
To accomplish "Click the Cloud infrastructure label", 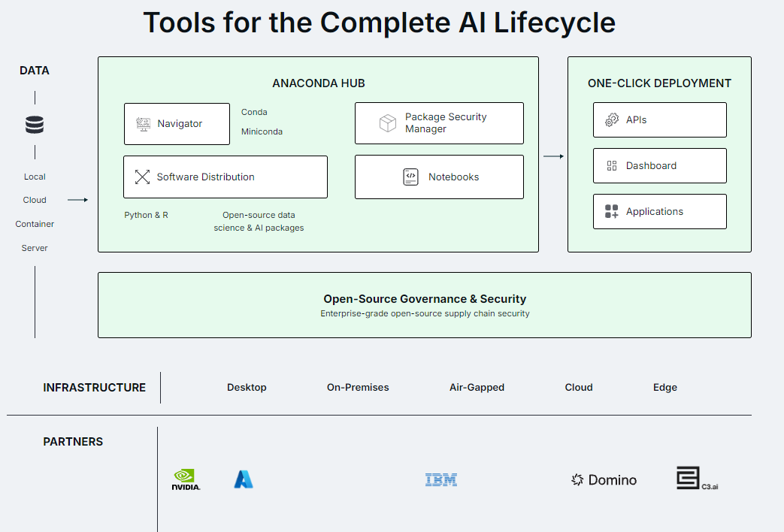I will point(579,388).
